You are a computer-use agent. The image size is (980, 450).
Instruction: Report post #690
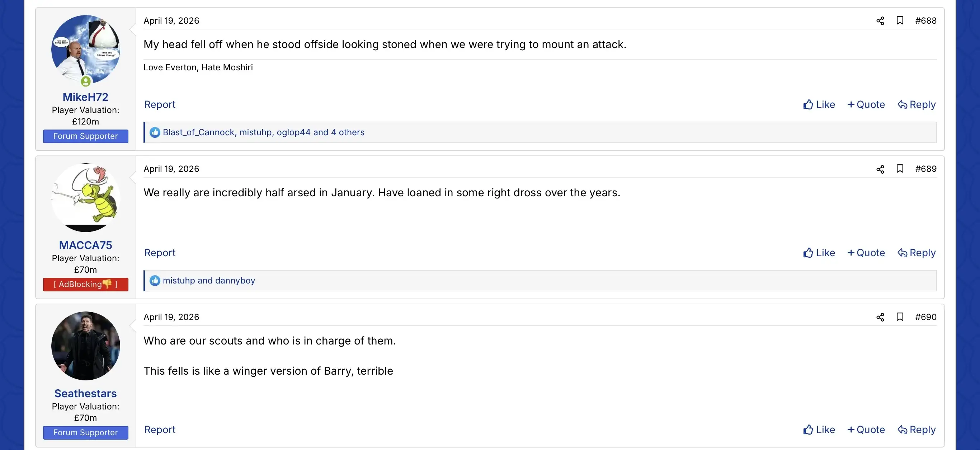pos(160,430)
